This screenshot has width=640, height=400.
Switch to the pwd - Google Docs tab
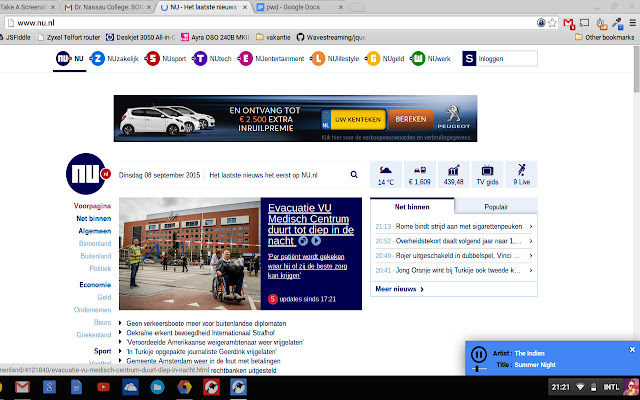pyautogui.click(x=300, y=7)
